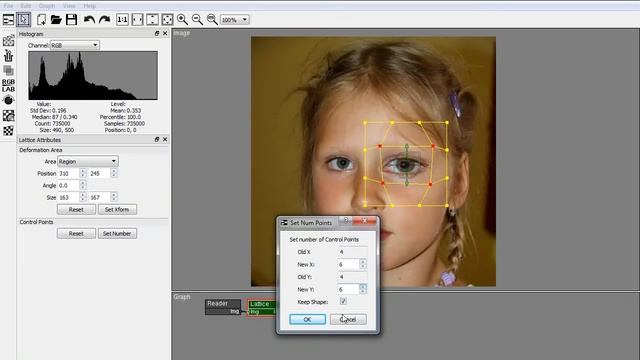Click the Position X field 310

tap(69, 173)
